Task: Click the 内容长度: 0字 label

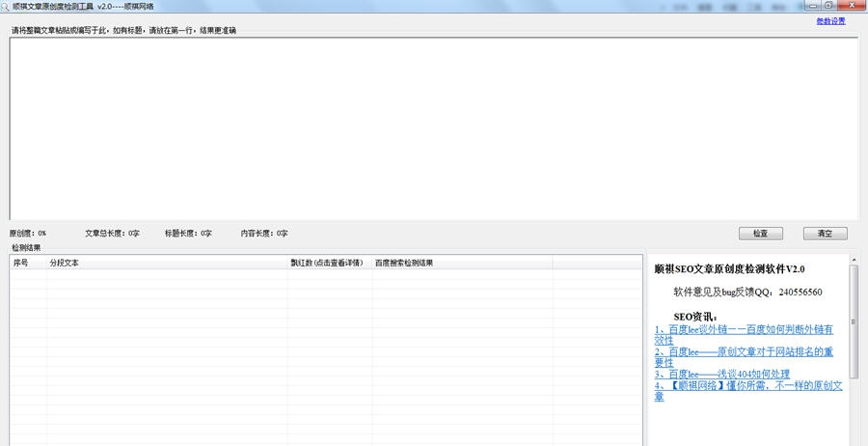Action: pyautogui.click(x=264, y=234)
